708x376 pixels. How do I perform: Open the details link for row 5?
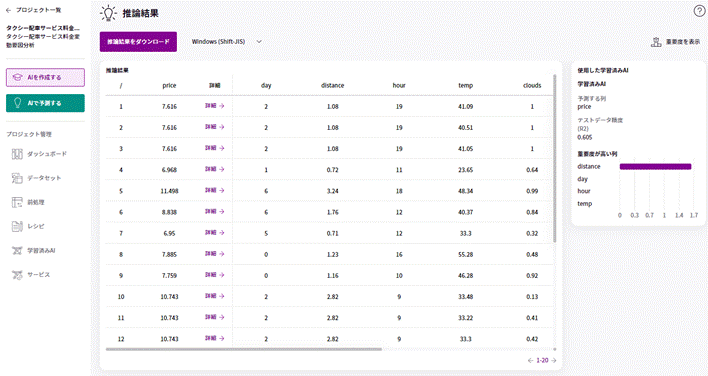click(x=214, y=190)
